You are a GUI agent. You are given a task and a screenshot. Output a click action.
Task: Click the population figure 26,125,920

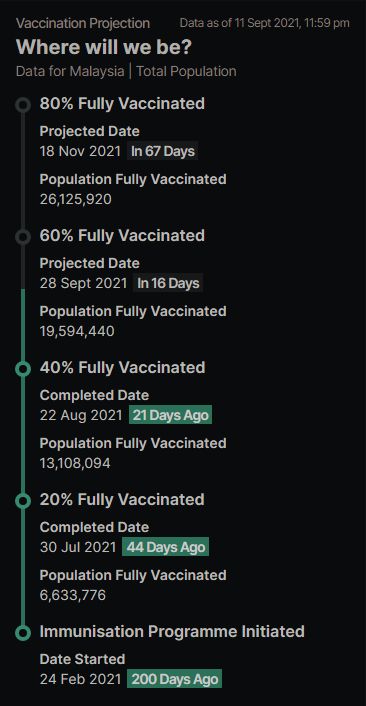tap(76, 199)
